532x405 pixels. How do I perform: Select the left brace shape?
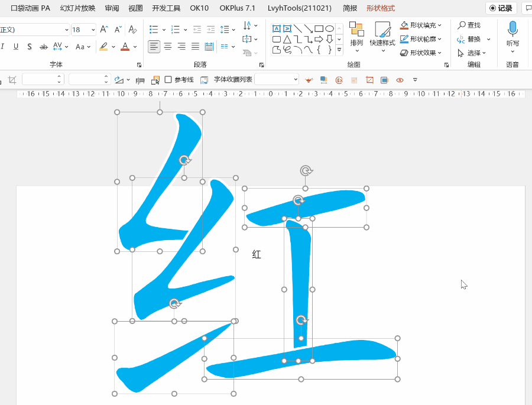point(319,50)
